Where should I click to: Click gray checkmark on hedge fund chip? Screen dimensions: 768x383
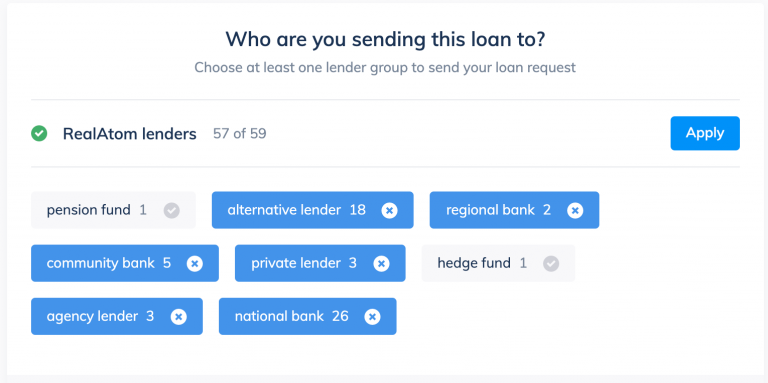[551, 263]
